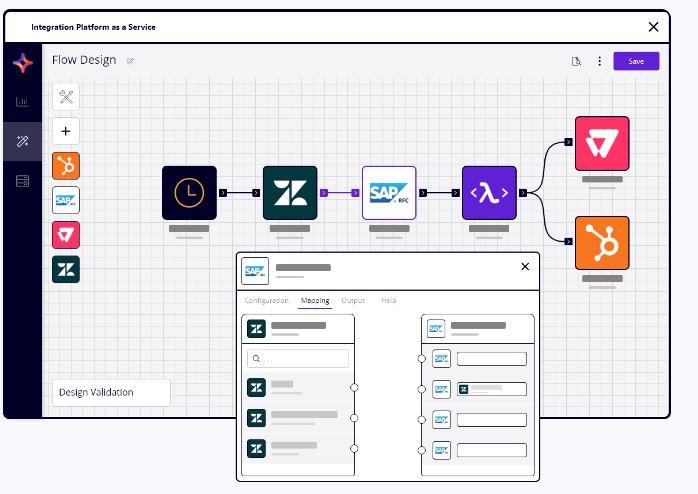The width and height of the screenshot is (698, 494).
Task: Select the Zendesk connector in the palette
Action: click(66, 269)
